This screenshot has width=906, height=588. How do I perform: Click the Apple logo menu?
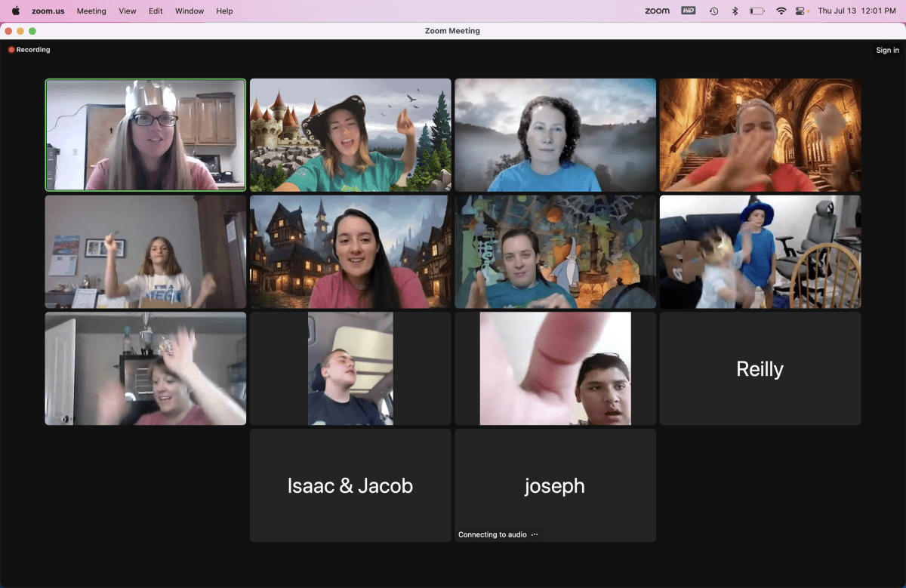[16, 11]
